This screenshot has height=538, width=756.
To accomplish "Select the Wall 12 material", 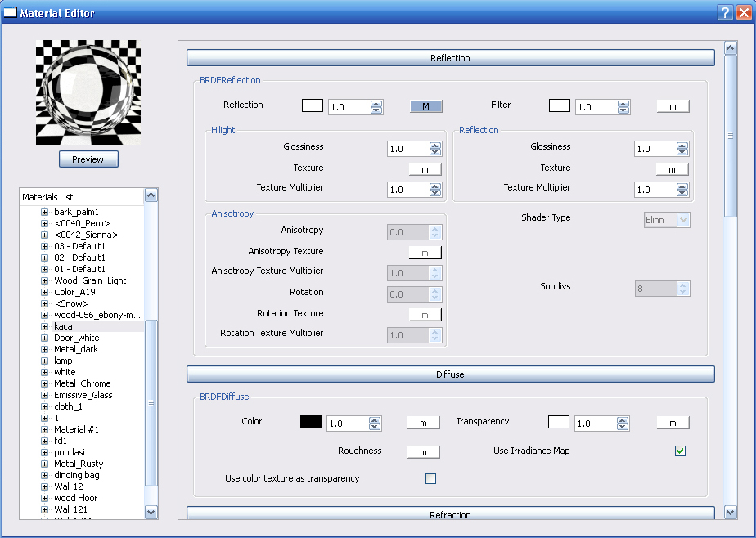I will coord(69,486).
